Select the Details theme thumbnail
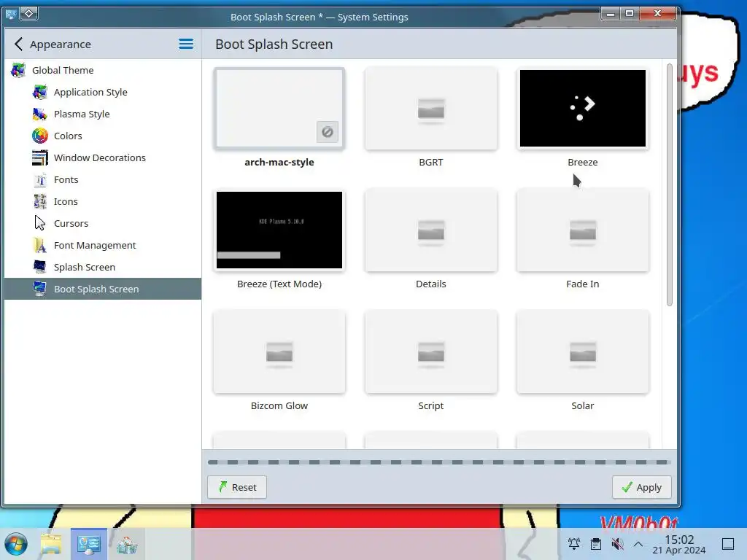747x560 pixels. [x=431, y=230]
